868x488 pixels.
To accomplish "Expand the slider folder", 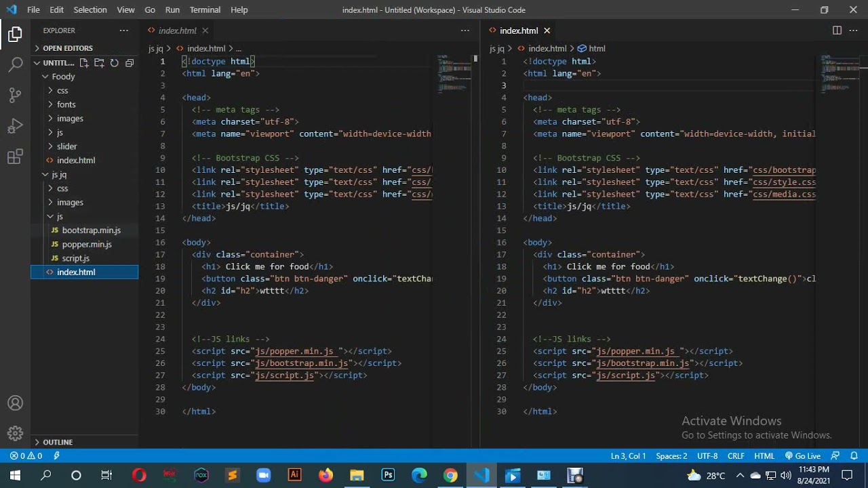I will 66,146.
